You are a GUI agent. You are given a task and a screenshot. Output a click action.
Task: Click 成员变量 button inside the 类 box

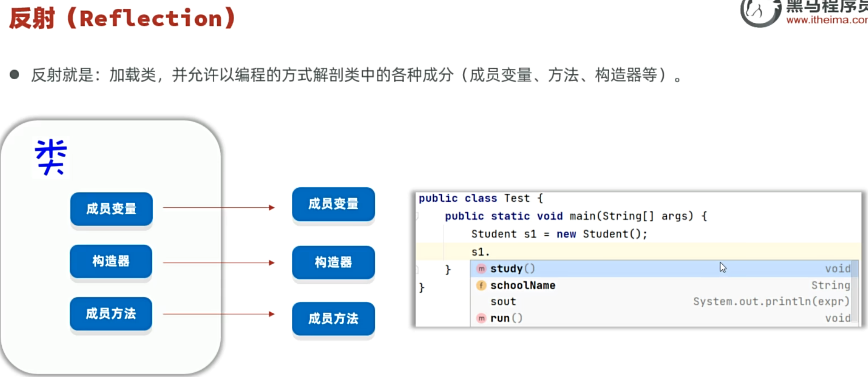111,209
